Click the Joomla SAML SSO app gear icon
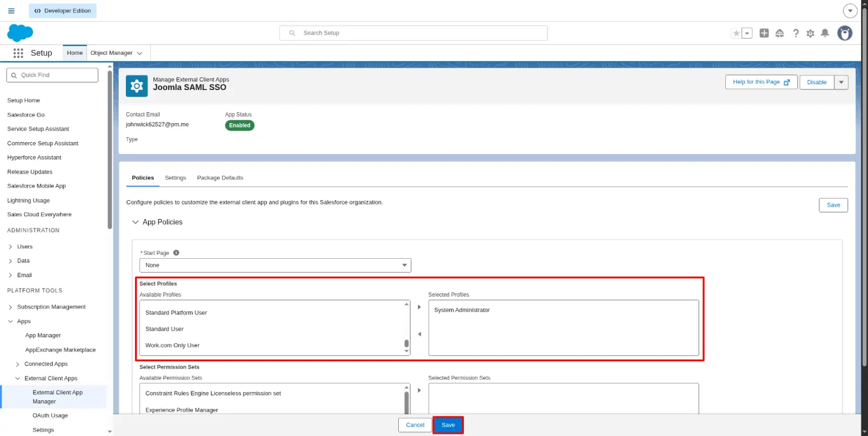 (x=137, y=86)
